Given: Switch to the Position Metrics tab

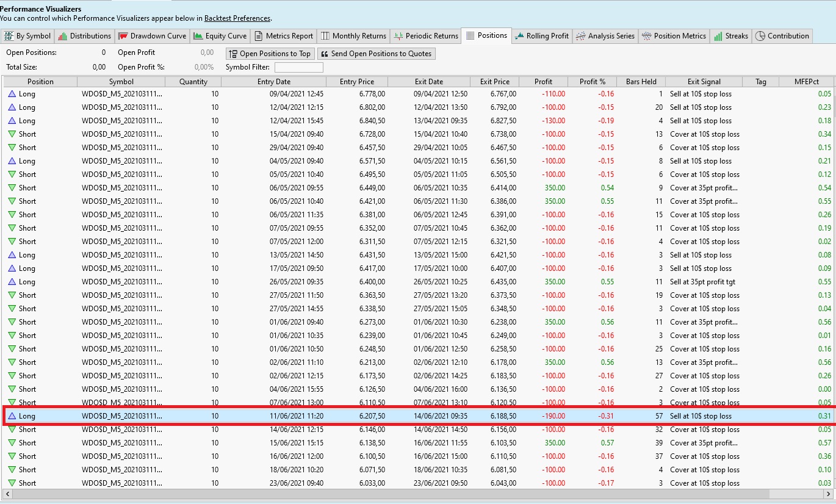Looking at the screenshot, I should 673,36.
